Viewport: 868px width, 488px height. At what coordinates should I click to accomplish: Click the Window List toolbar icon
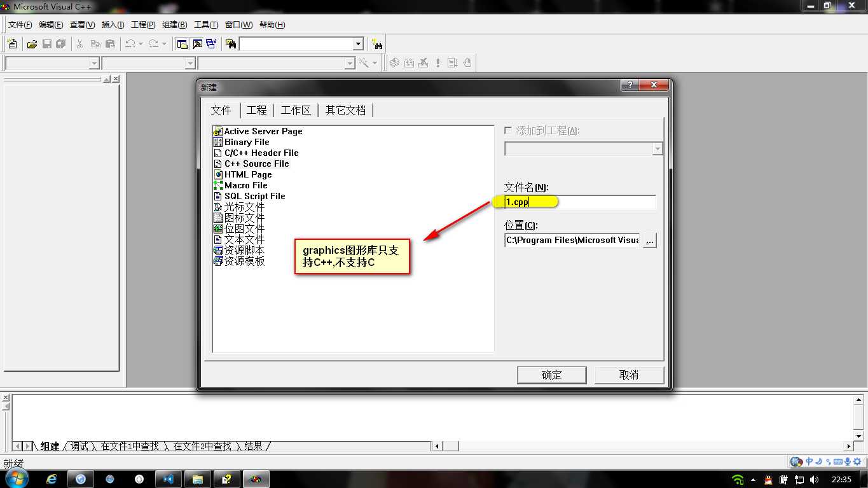pos(211,44)
